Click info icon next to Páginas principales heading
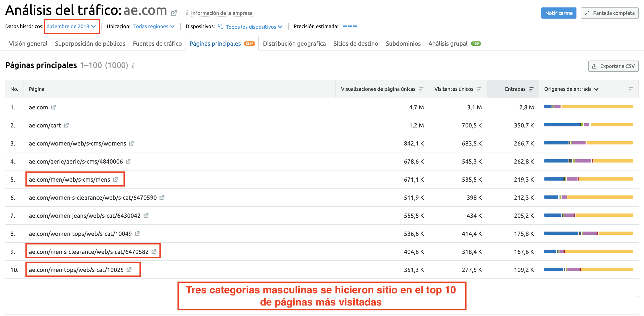 coord(133,65)
